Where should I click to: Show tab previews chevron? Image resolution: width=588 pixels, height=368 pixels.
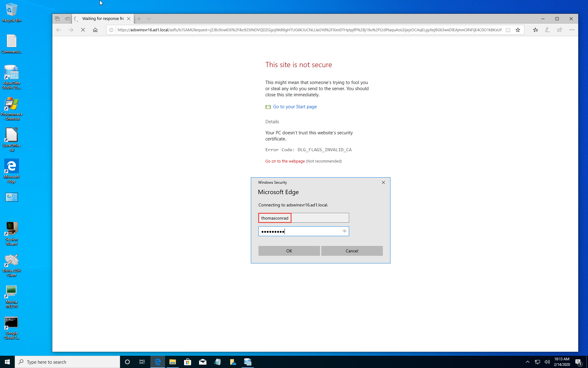click(x=149, y=19)
